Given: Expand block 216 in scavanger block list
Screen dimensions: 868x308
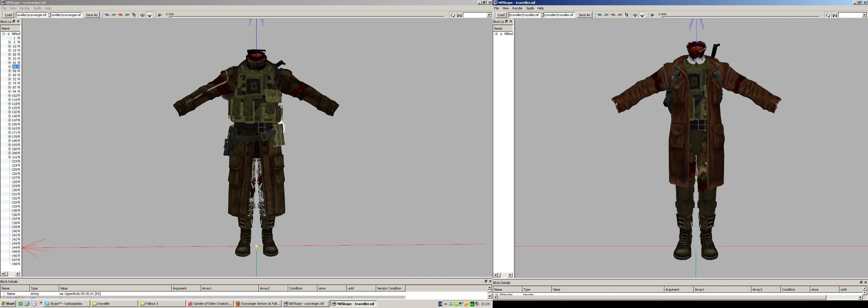Looking at the screenshot, I should pos(9,157).
